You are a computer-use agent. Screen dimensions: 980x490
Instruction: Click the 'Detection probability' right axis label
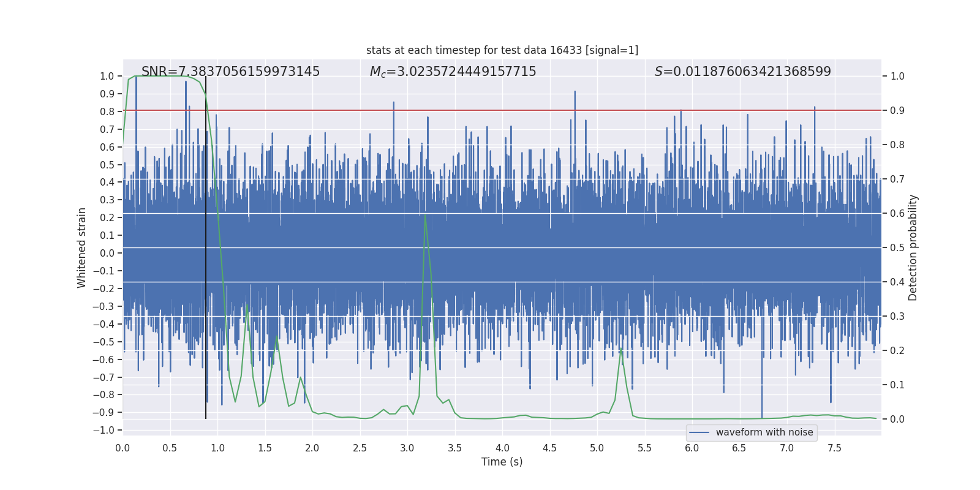(913, 247)
